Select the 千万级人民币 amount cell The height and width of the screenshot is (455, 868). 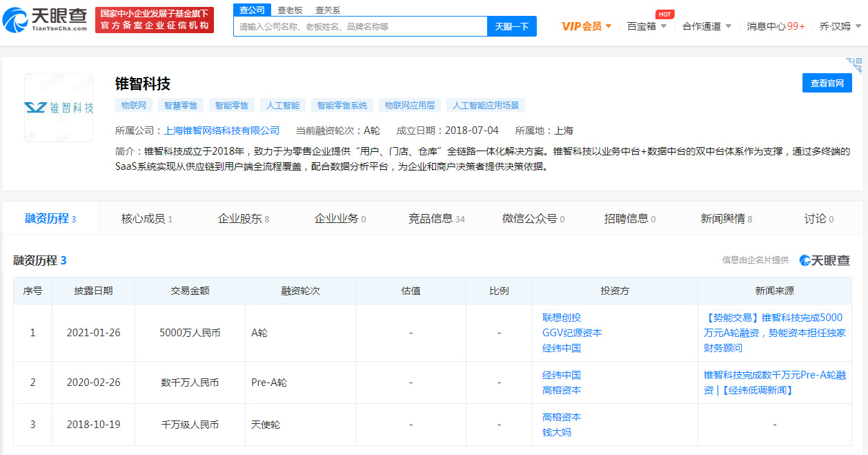click(190, 425)
